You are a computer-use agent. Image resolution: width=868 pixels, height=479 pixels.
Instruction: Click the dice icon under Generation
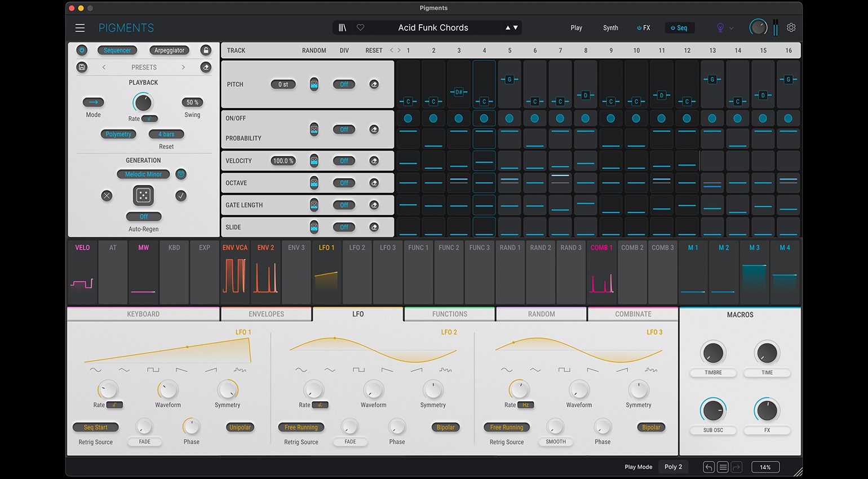point(143,196)
